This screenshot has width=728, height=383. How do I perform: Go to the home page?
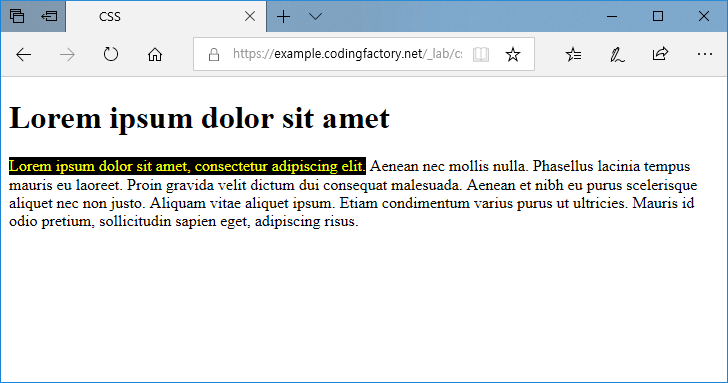tap(155, 55)
